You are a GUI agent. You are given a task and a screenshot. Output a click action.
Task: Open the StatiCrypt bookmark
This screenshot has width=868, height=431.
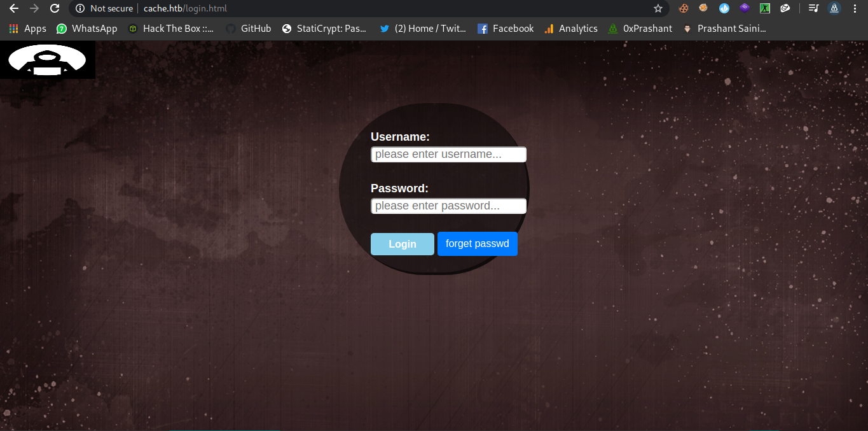[x=324, y=28]
